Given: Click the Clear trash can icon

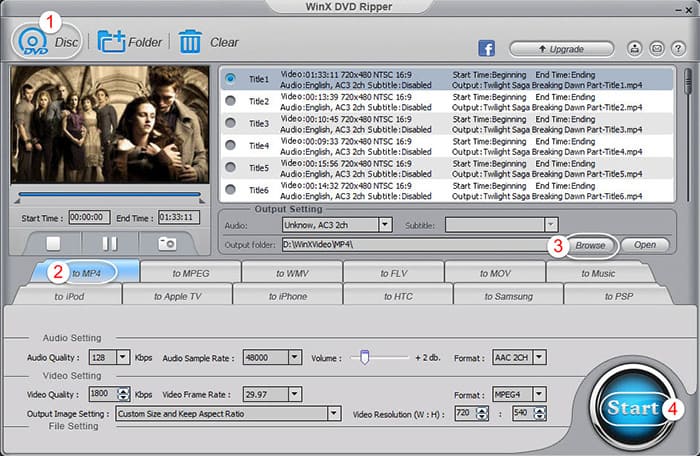Looking at the screenshot, I should click(x=190, y=42).
